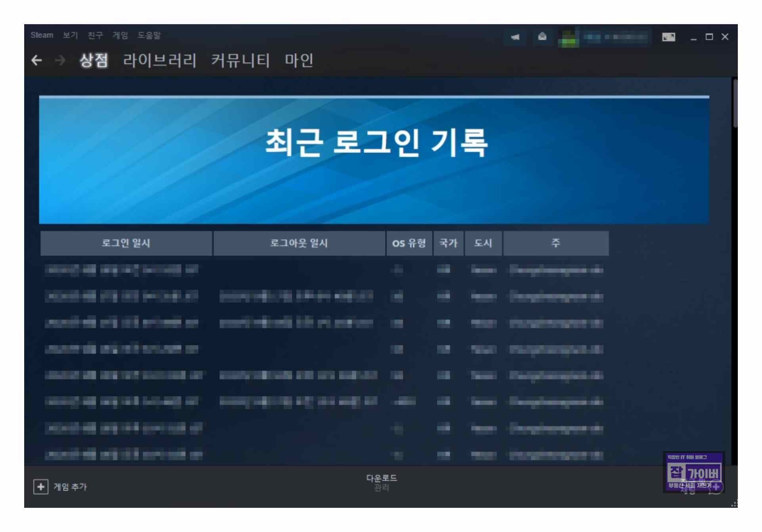Open the 친구 menu

pyautogui.click(x=95, y=35)
